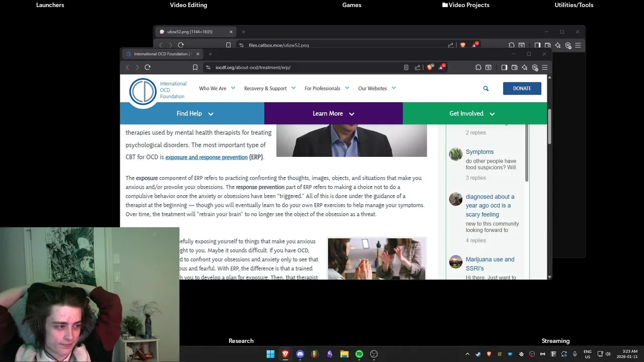Open Leo AI in files.catbox.moe window
This screenshot has height=362, width=644.
[x=558, y=45]
